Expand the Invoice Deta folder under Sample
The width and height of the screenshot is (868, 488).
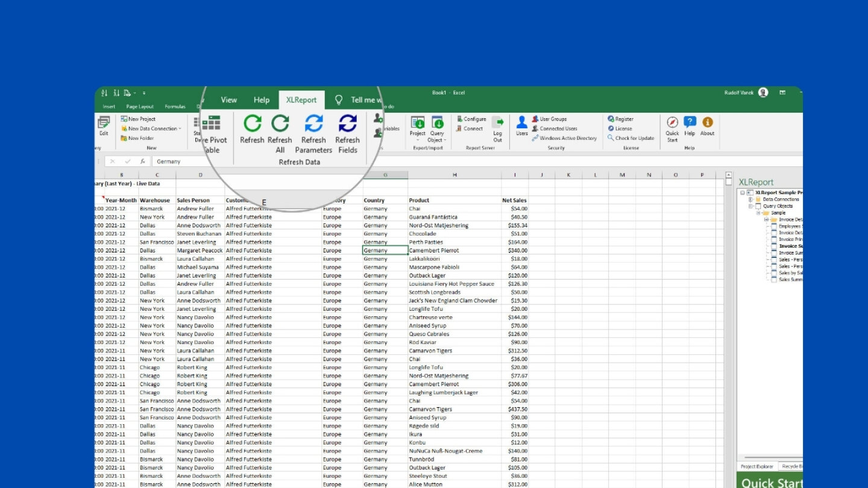767,219
